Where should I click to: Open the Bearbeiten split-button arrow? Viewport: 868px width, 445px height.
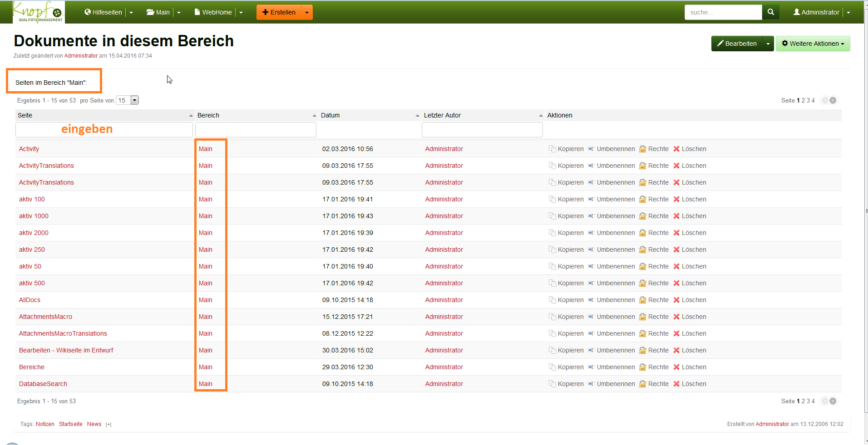[x=768, y=44]
